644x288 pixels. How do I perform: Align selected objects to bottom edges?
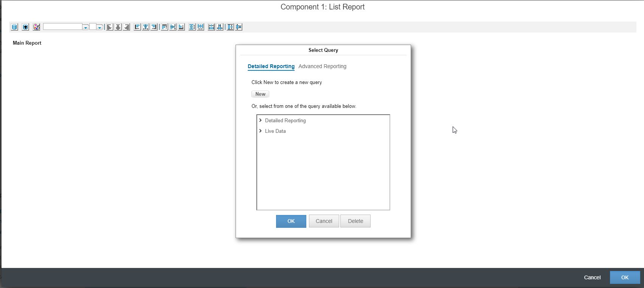point(181,27)
